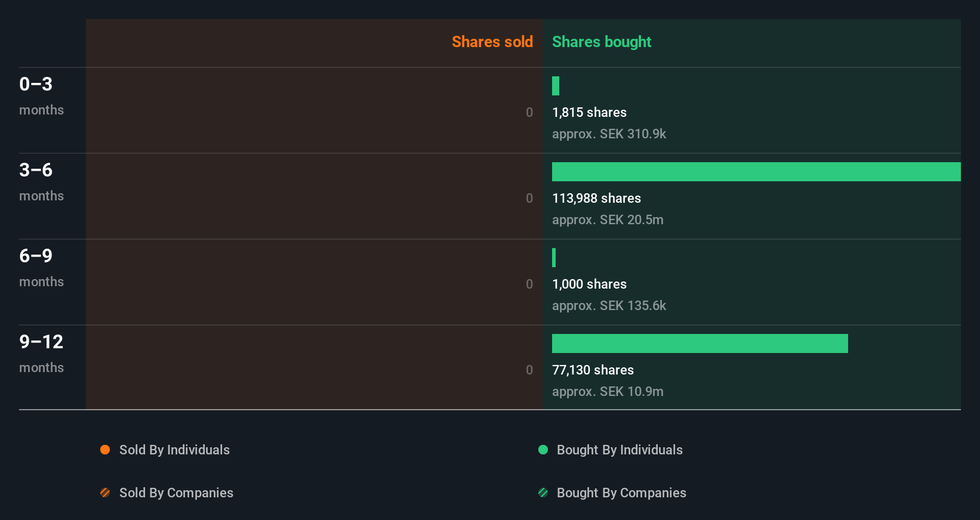Click the 0–3 period heading

click(x=36, y=84)
